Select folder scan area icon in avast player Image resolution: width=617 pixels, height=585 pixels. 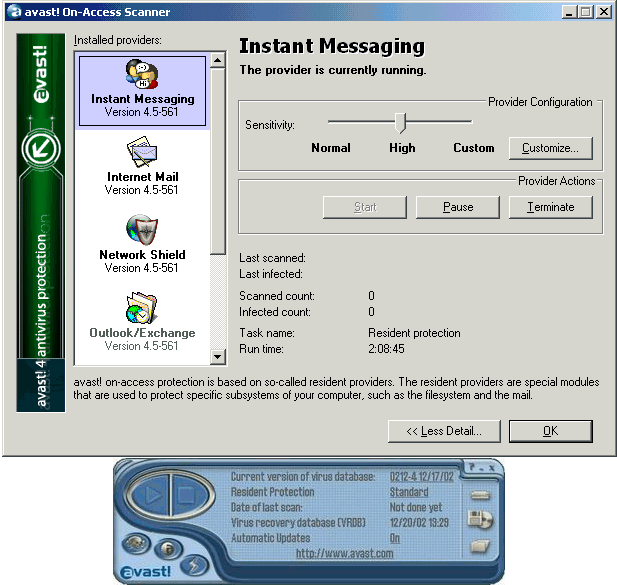480,546
